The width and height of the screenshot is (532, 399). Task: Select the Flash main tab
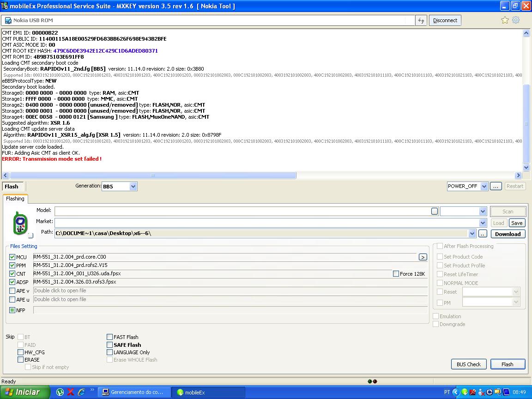tap(12, 187)
